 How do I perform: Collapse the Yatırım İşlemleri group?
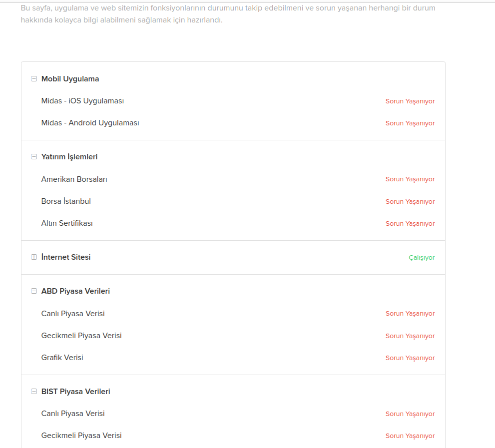pyautogui.click(x=34, y=157)
